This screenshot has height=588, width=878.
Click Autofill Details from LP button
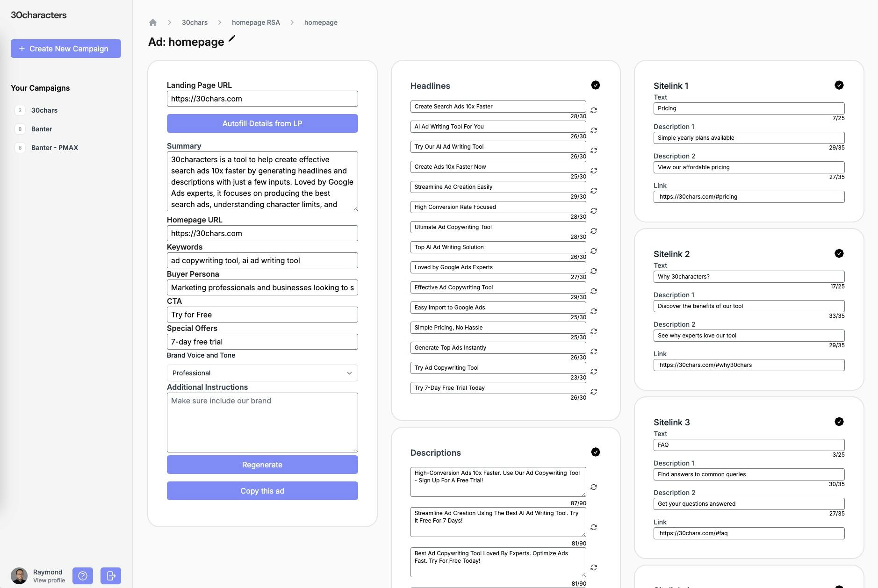click(262, 123)
